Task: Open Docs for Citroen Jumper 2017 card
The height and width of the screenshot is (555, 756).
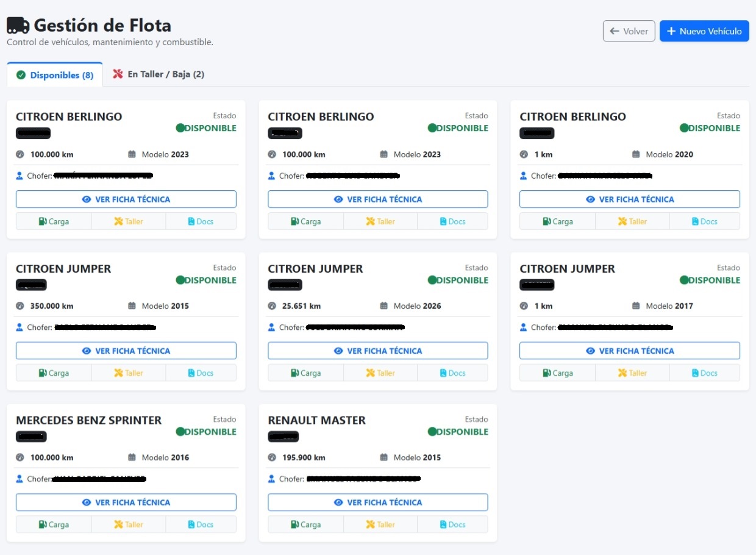Action: 705,373
